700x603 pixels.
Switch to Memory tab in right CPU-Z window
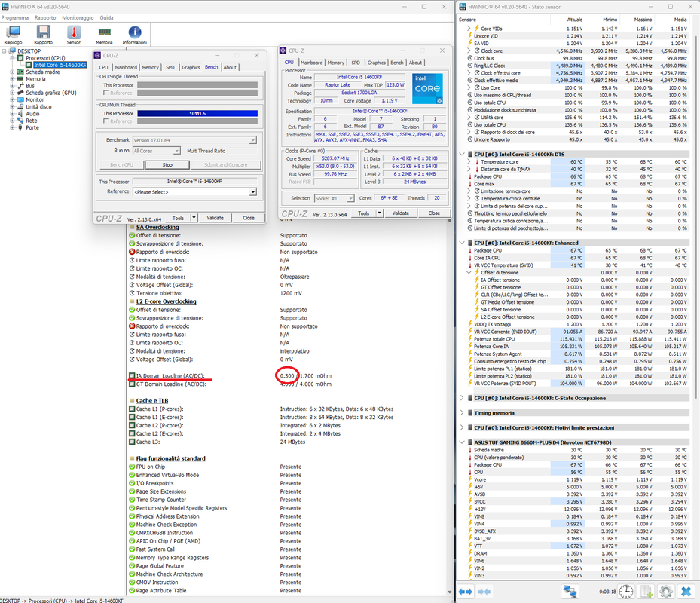[x=336, y=63]
